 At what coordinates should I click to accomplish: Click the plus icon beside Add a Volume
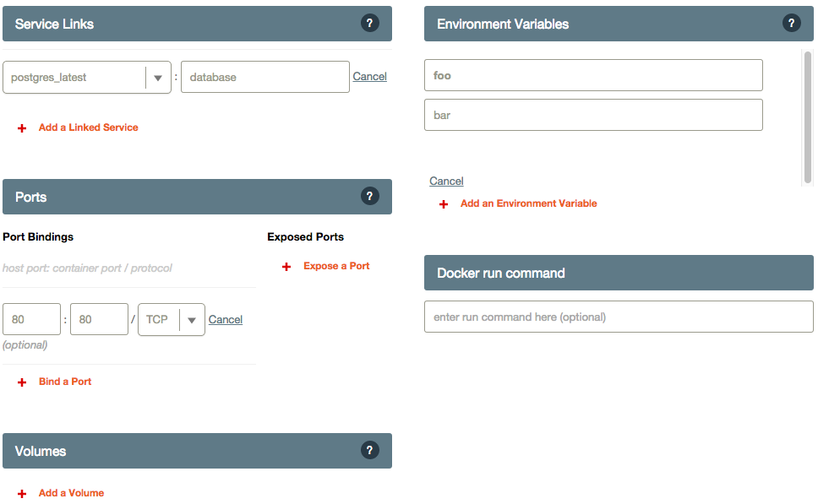point(21,493)
